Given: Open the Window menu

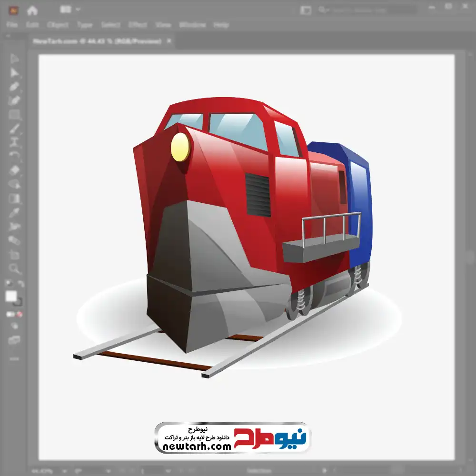Looking at the screenshot, I should [192, 25].
